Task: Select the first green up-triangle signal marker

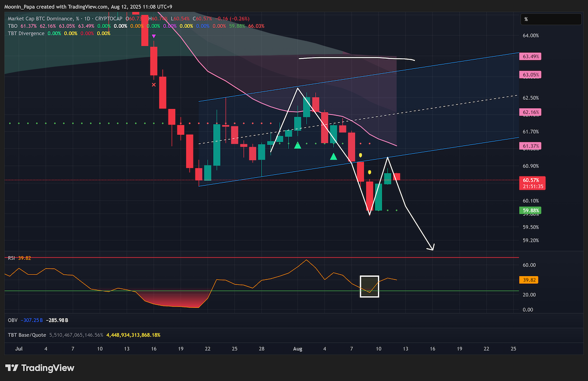Action: tap(297, 145)
